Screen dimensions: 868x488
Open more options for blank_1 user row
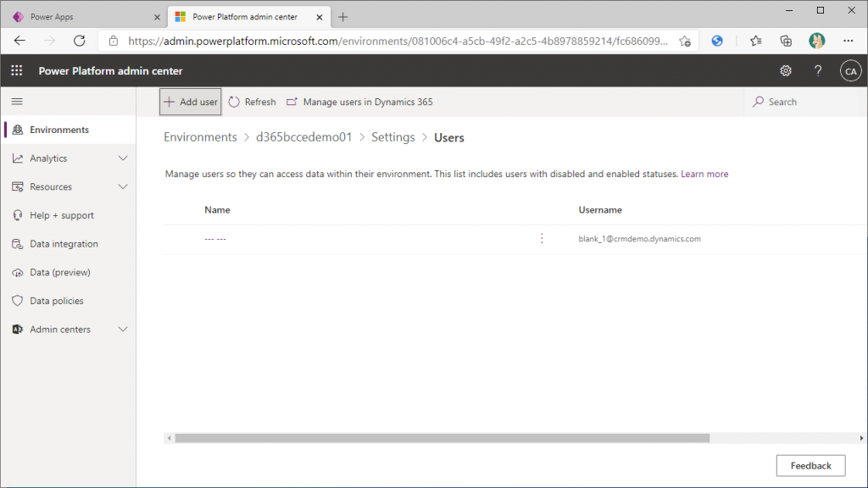click(x=542, y=238)
